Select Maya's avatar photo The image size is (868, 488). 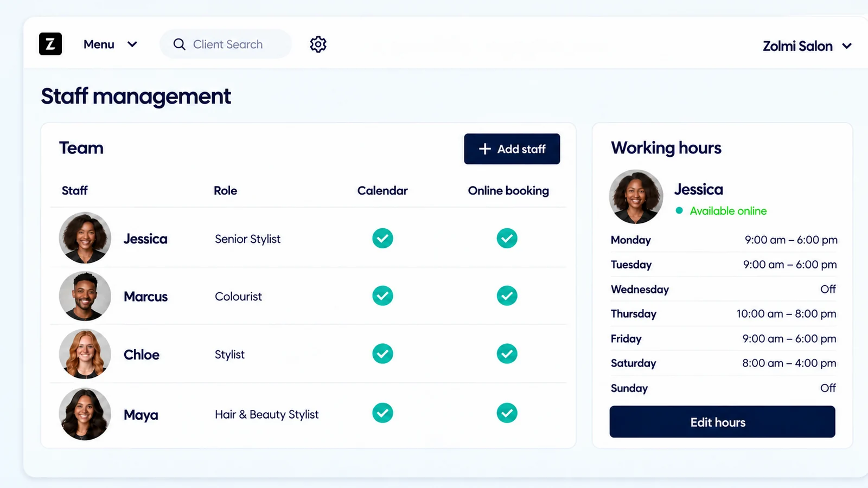(85, 414)
